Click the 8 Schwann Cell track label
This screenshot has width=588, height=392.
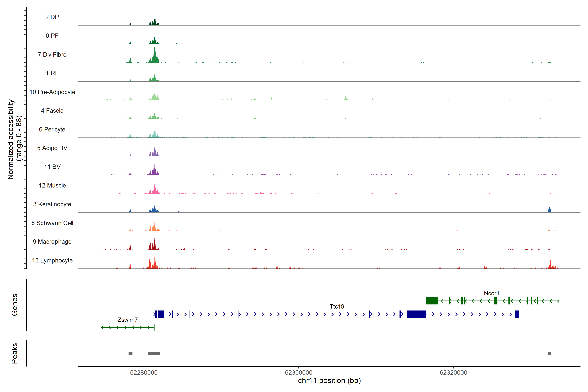52,223
